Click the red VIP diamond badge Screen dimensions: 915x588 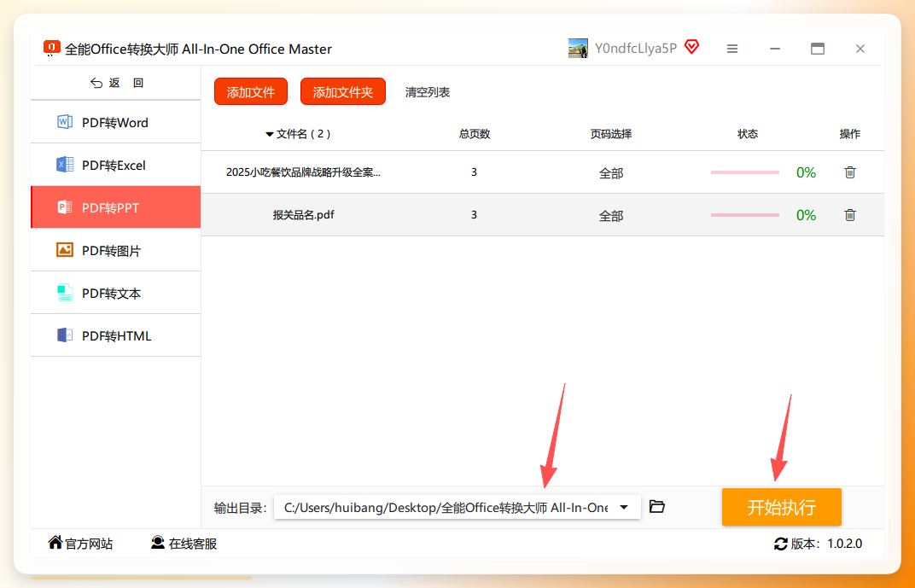[x=691, y=47]
